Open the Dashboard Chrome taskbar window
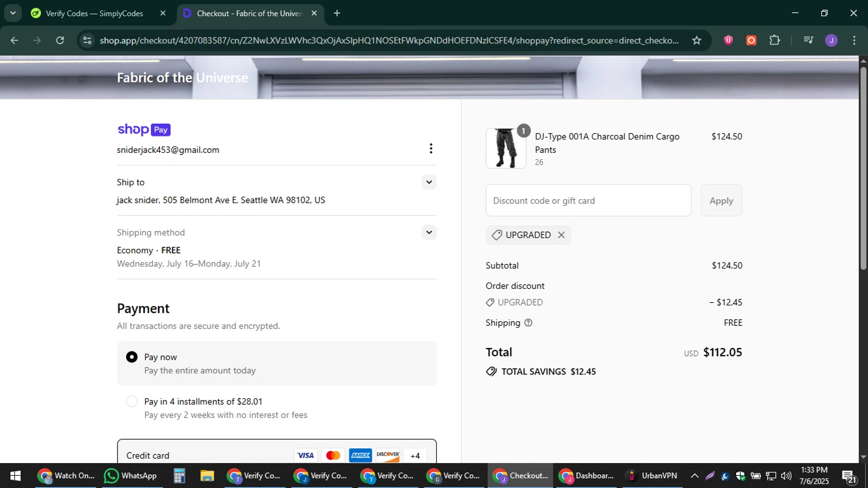Viewport: 868px width, 488px height. [586, 476]
